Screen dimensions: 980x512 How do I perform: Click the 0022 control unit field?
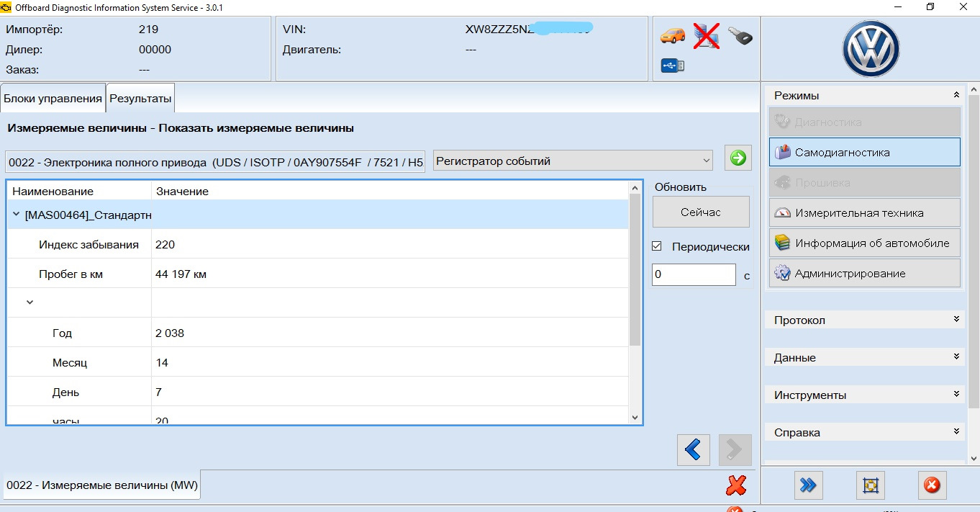tap(215, 162)
